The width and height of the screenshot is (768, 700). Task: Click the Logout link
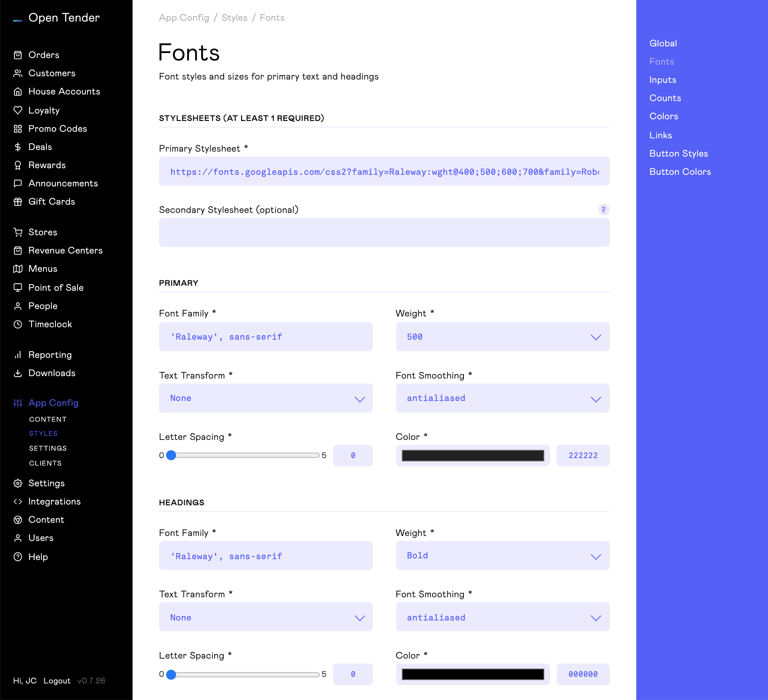(x=57, y=681)
